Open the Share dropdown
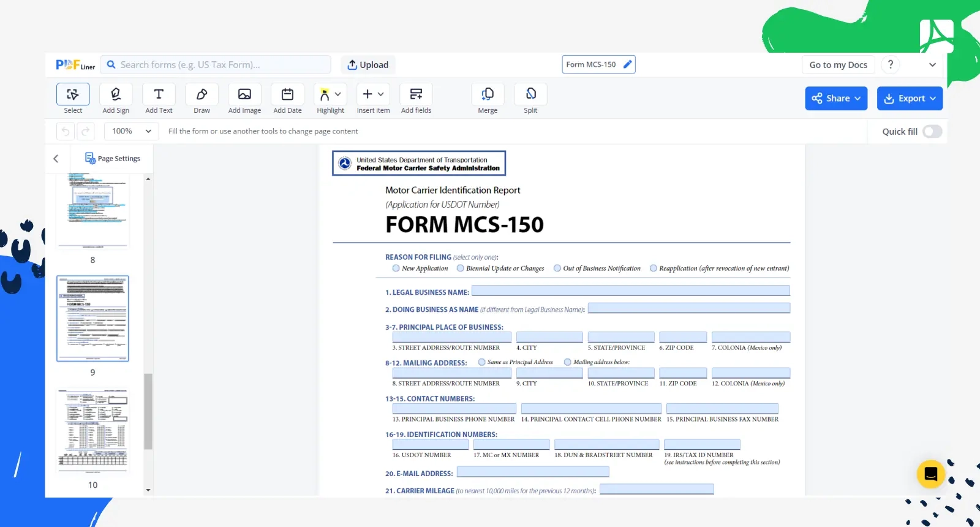 pyautogui.click(x=836, y=98)
